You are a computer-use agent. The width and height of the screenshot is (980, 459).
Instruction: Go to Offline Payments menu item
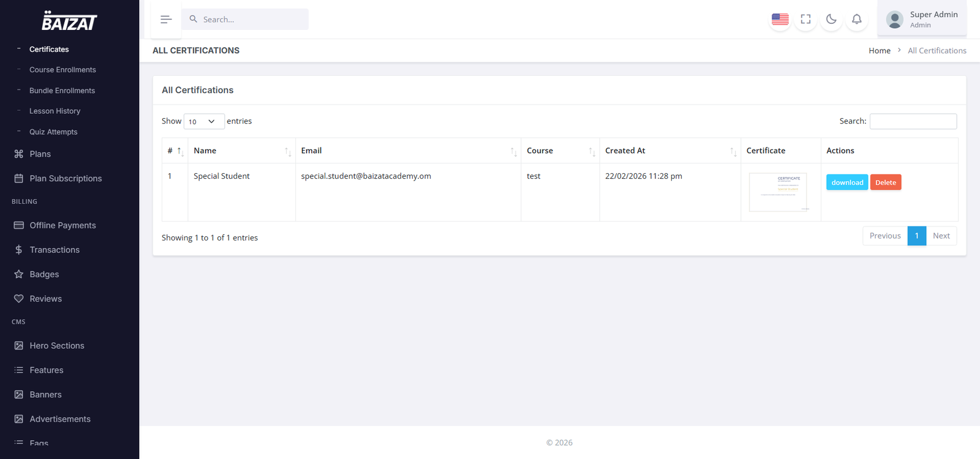click(x=62, y=225)
